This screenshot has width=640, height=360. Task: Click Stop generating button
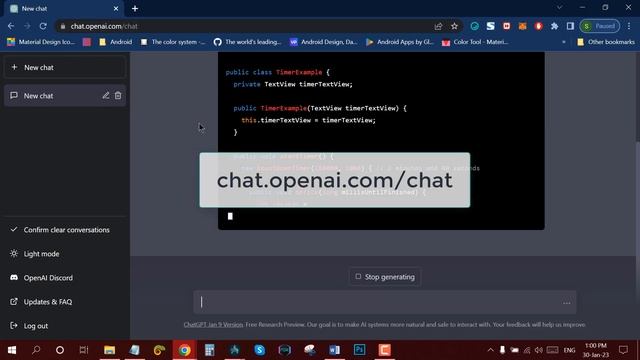(x=385, y=277)
